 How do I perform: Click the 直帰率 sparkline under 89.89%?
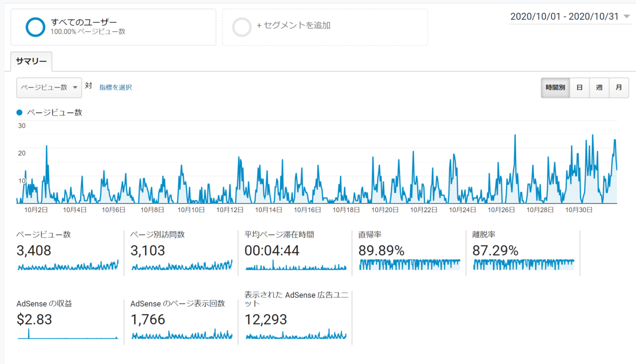pos(410,264)
